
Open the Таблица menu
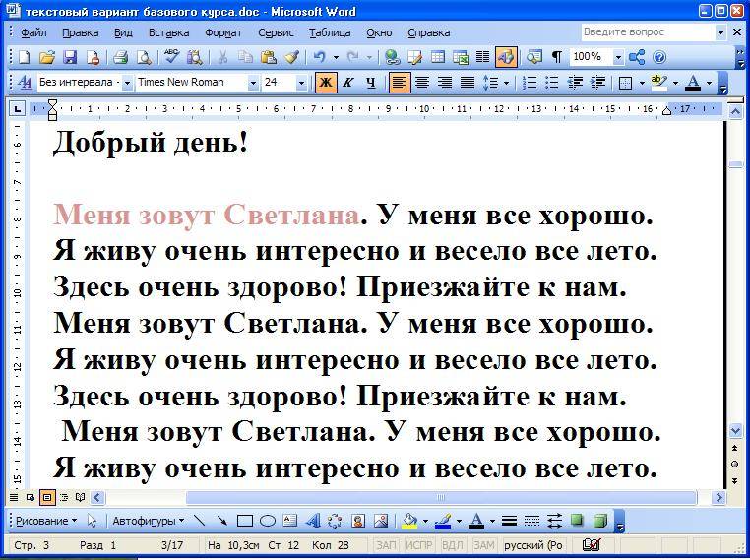tap(330, 32)
